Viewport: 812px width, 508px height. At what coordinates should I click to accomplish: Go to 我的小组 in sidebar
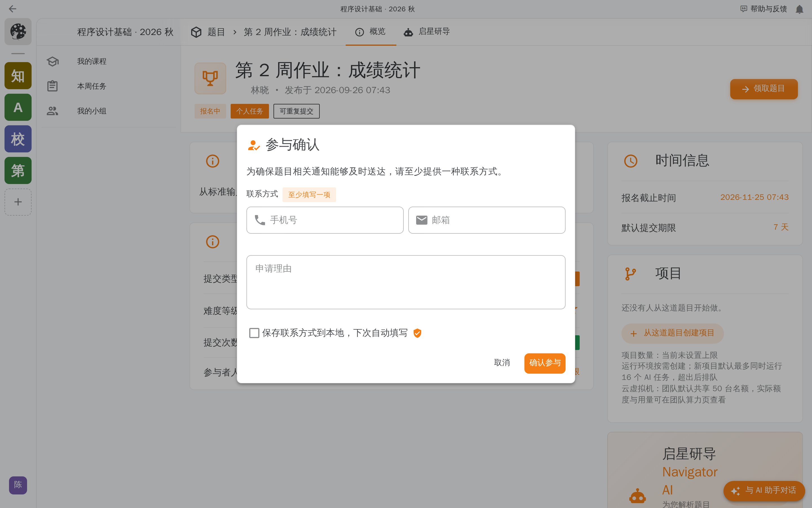[x=108, y=111]
